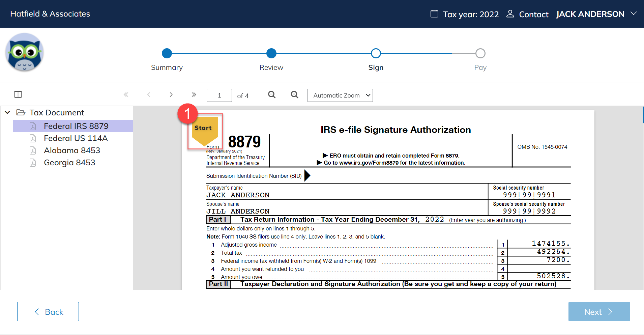This screenshot has width=644, height=335.
Task: Click the yellow Start signature marker
Action: pyautogui.click(x=205, y=130)
